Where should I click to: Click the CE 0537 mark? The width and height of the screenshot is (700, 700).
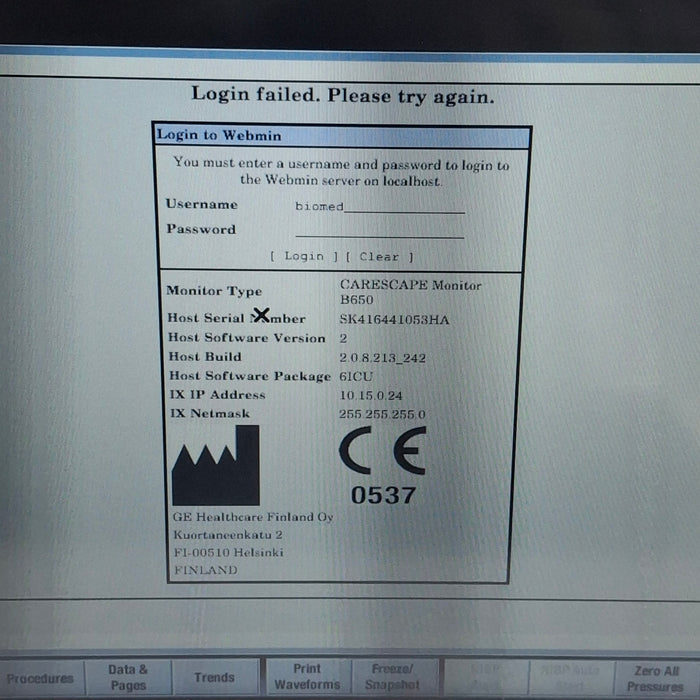[383, 466]
